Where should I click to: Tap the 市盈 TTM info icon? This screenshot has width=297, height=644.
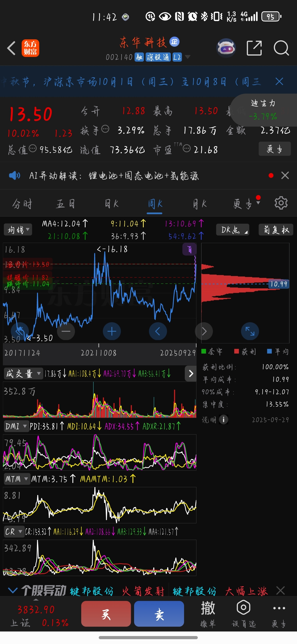tap(186, 148)
